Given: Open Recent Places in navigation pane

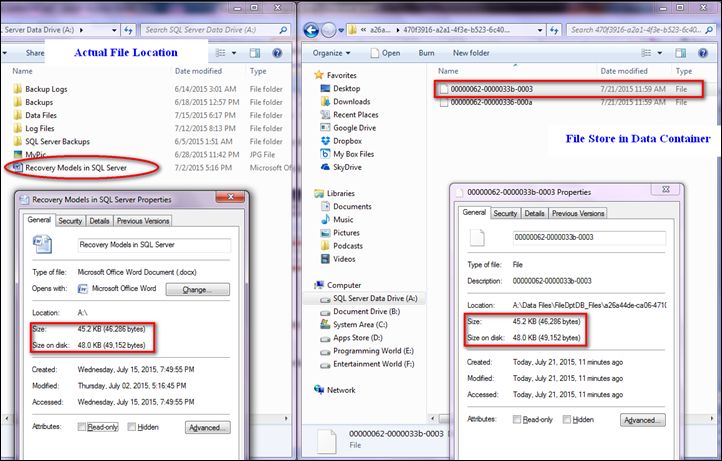Looking at the screenshot, I should click(x=355, y=115).
